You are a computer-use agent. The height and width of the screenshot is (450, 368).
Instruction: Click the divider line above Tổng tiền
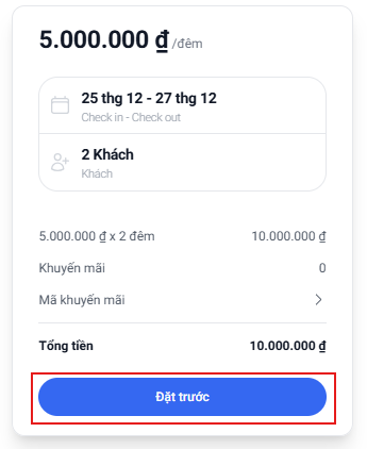pyautogui.click(x=182, y=323)
